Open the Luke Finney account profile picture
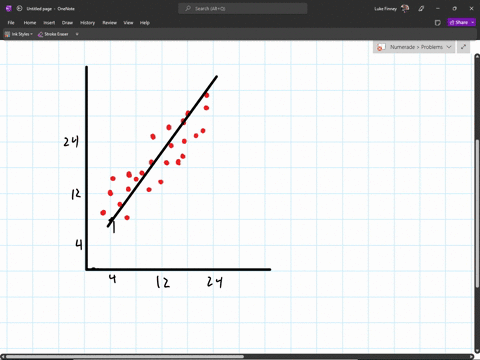 click(405, 9)
